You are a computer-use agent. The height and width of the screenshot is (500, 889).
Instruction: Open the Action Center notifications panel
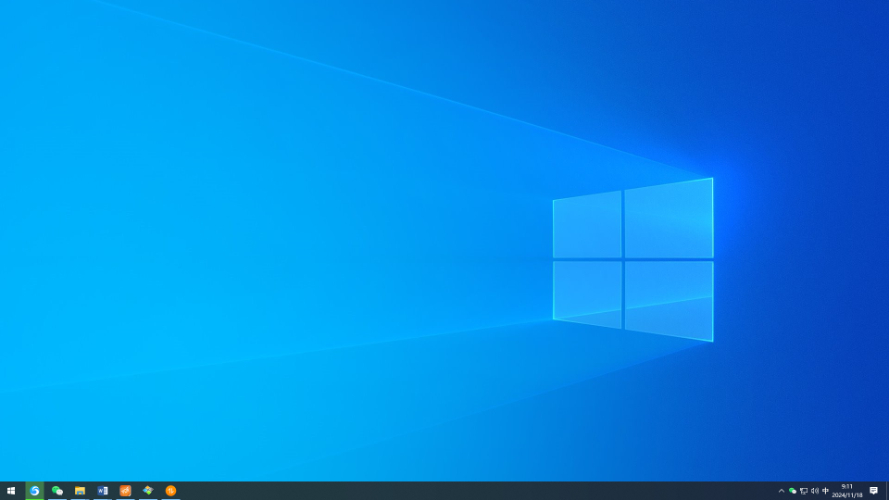pyautogui.click(x=873, y=491)
